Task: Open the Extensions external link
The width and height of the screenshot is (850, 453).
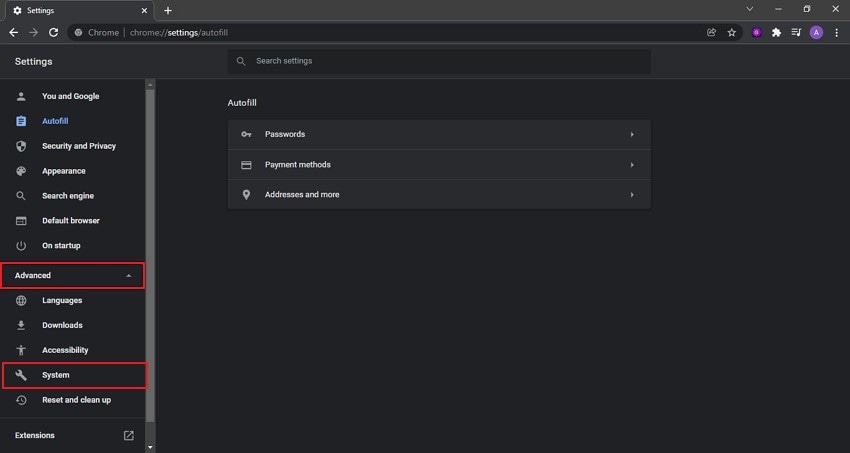Action: (128, 435)
